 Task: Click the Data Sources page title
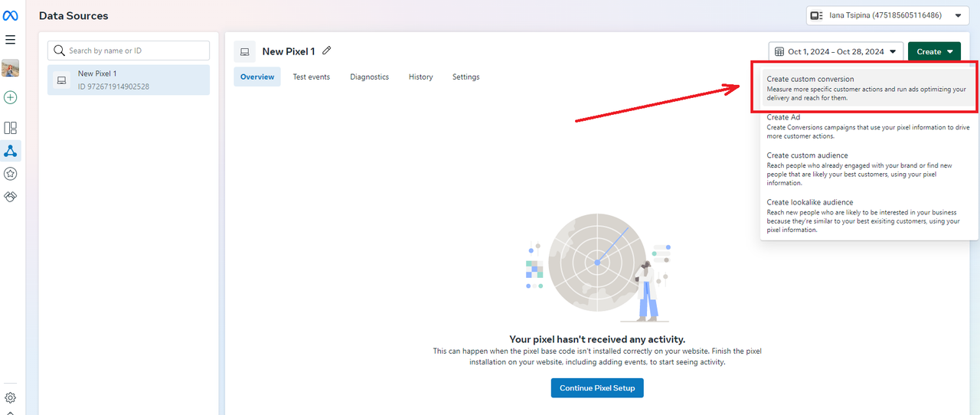tap(73, 15)
